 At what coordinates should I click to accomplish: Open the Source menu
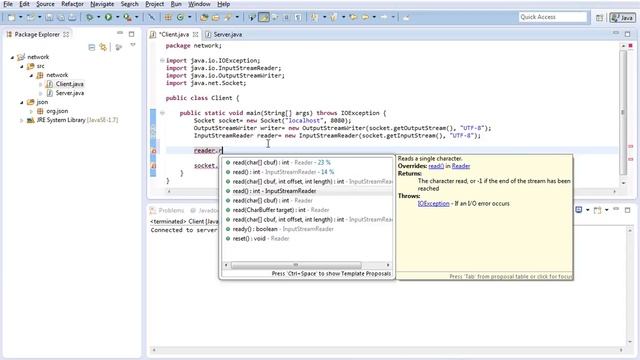point(45,4)
